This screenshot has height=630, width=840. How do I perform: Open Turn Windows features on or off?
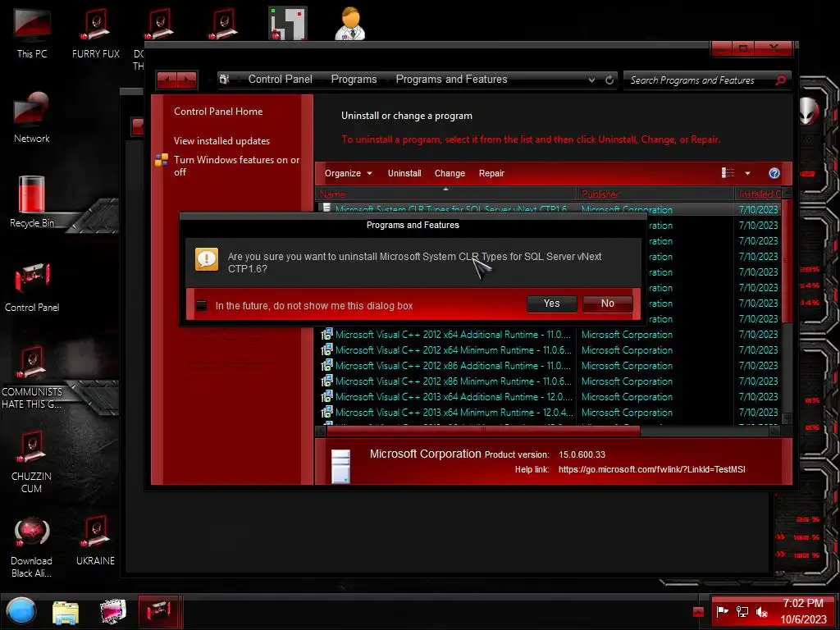(236, 166)
